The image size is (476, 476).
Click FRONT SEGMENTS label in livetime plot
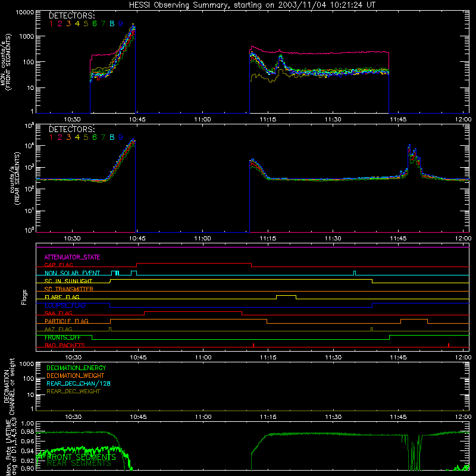(82, 457)
